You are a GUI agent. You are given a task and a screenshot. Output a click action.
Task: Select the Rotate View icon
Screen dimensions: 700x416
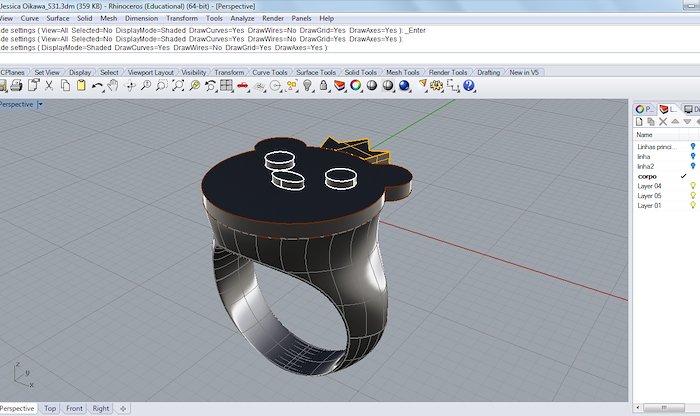pos(130,86)
